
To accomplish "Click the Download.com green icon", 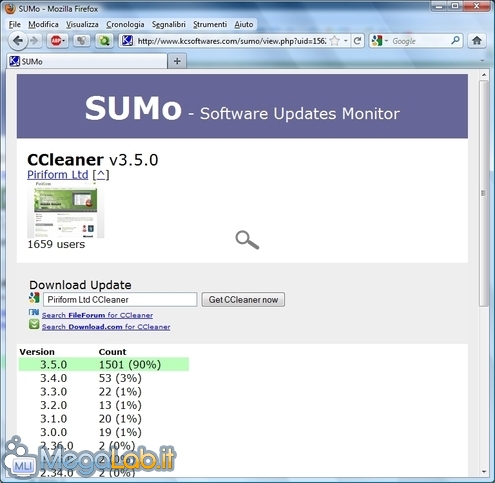I will click(x=34, y=324).
